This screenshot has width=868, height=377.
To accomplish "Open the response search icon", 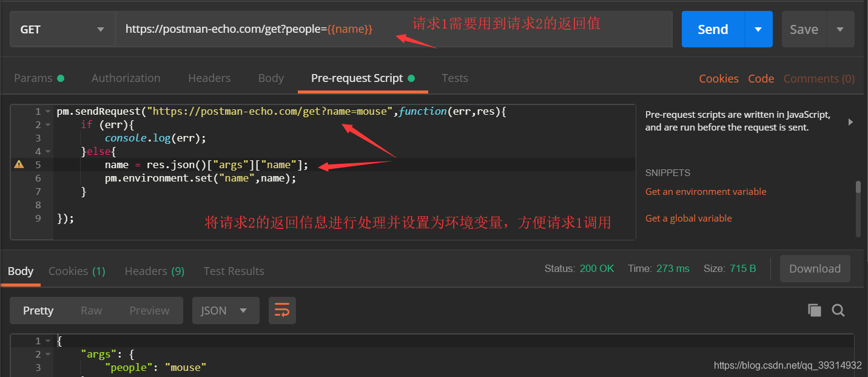I will click(838, 310).
